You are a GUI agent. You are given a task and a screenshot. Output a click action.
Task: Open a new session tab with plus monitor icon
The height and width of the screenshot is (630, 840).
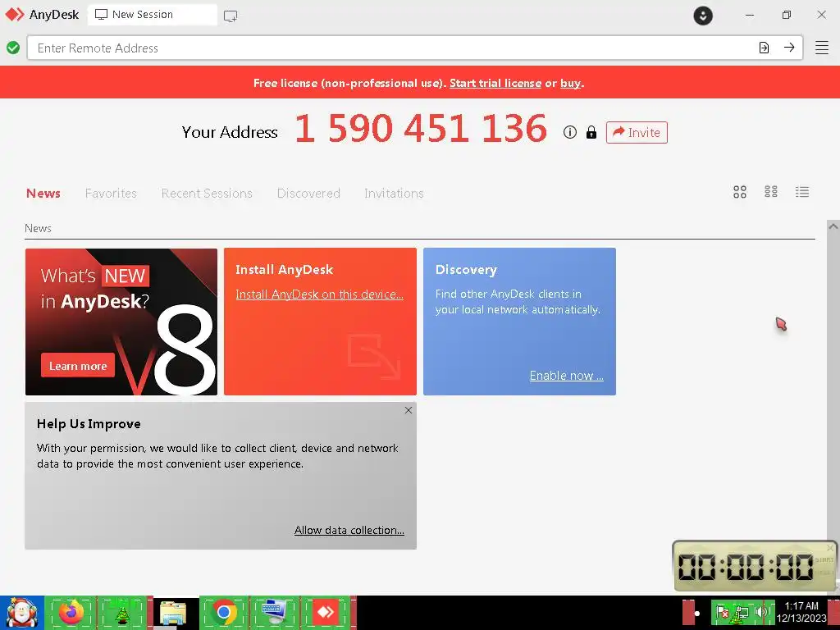click(231, 16)
